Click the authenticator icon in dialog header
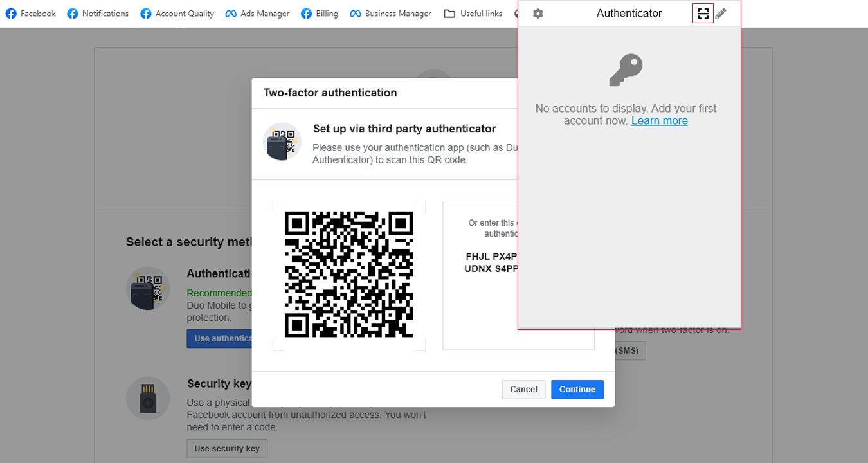Viewport: 868px width, 463px height. (282, 141)
